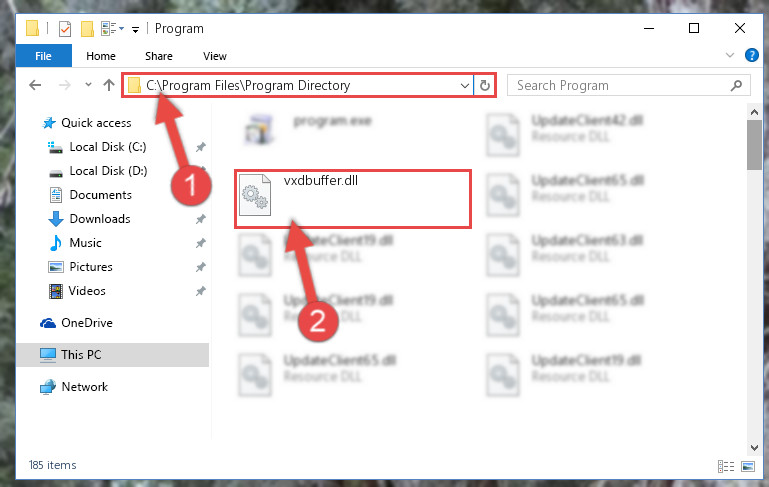Expand the address bar history dropdown
This screenshot has width=769, height=487.
tap(464, 86)
